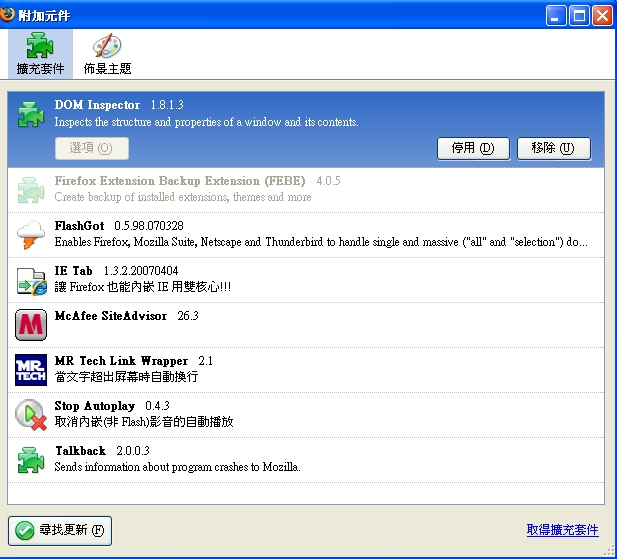Click the 'Enables Firefox, Mozilla Suite' description
This screenshot has height=559, width=617.
click(x=321, y=242)
